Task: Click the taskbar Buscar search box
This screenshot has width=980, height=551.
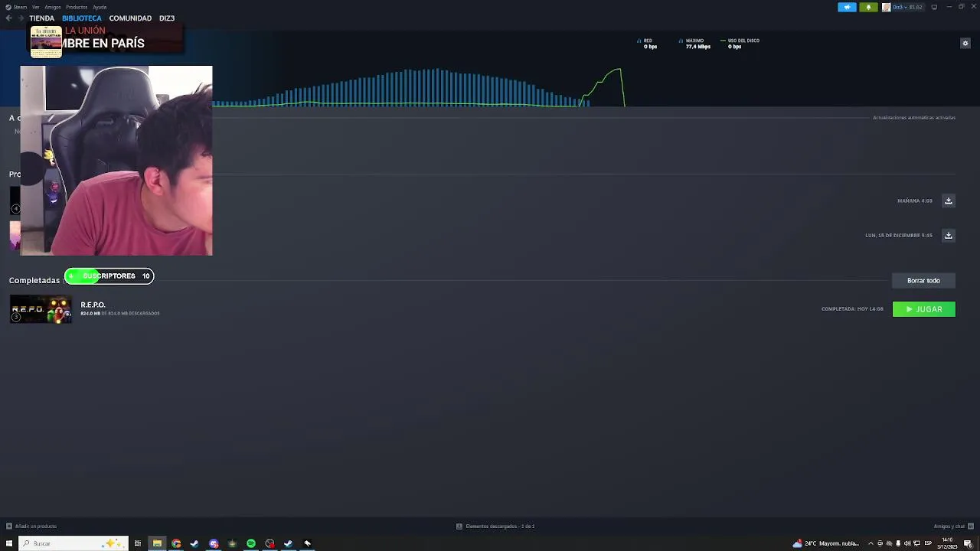Action: 73,543
